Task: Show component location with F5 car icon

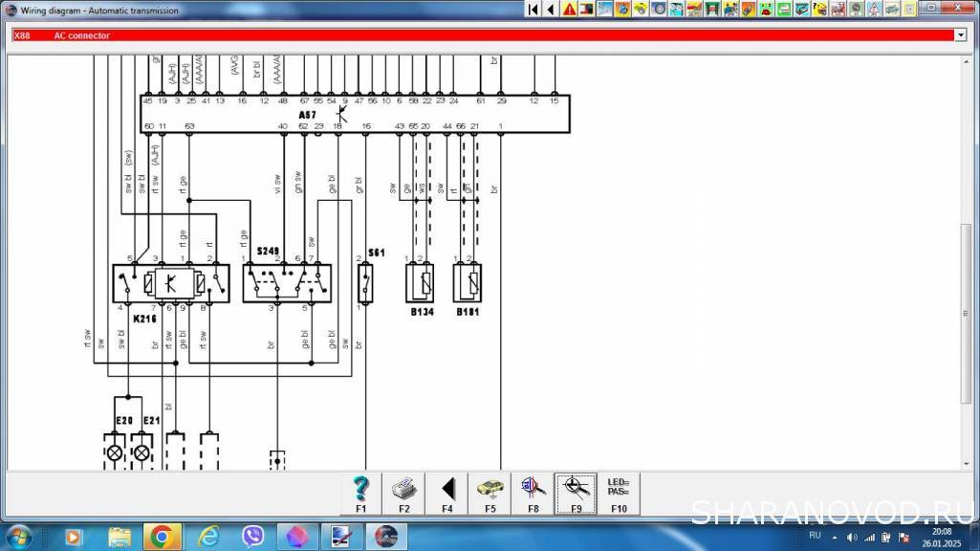Action: point(490,494)
